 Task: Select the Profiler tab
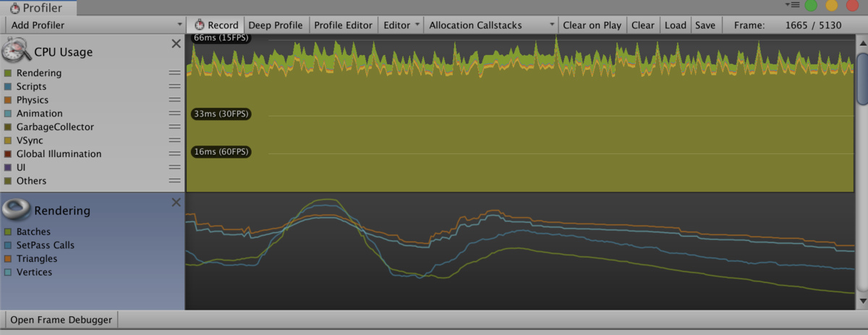coord(38,8)
